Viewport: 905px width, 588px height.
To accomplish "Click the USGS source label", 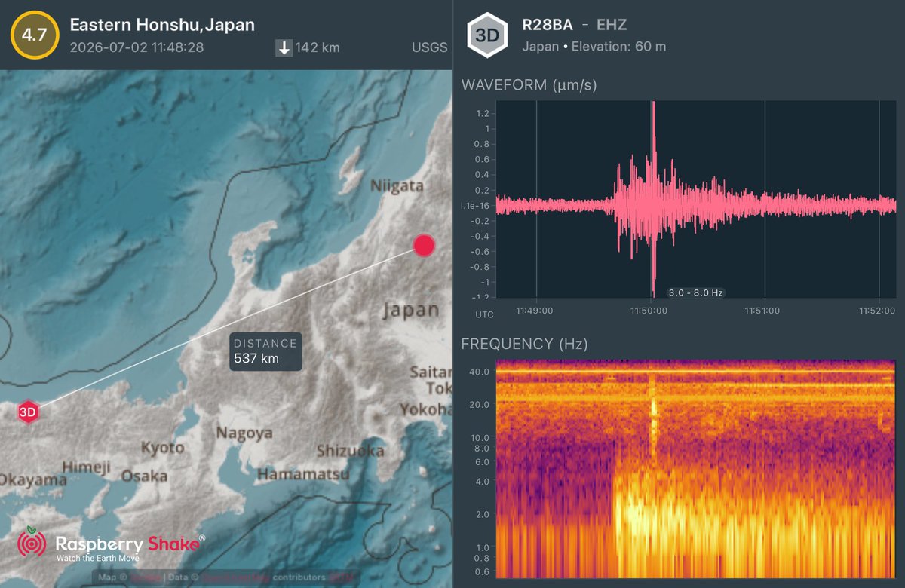I will (x=430, y=47).
